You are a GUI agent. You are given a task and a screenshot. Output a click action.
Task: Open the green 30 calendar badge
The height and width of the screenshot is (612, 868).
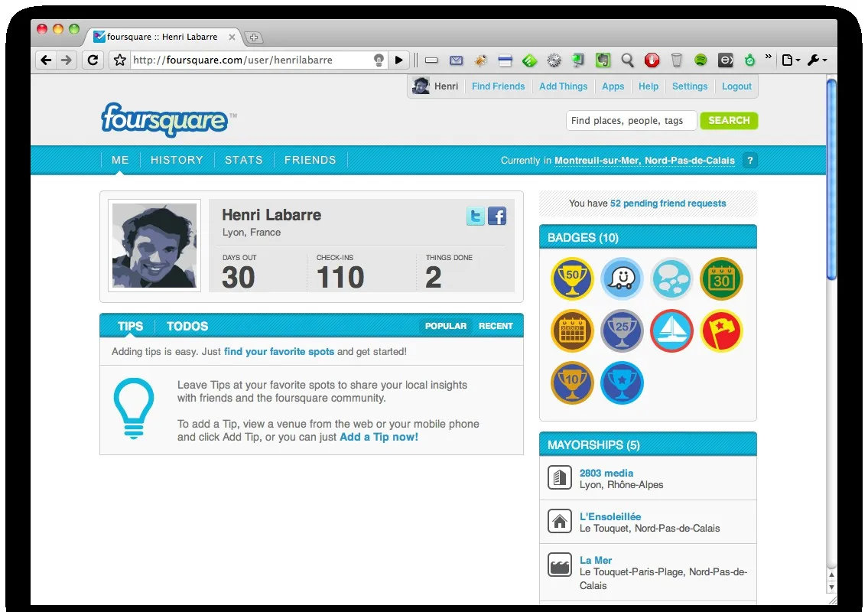721,278
